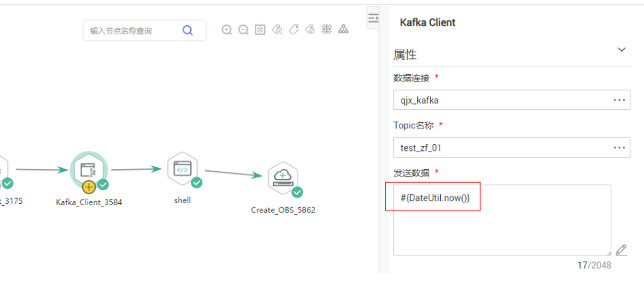Click the plain tag icon in toolbar

coord(293,30)
